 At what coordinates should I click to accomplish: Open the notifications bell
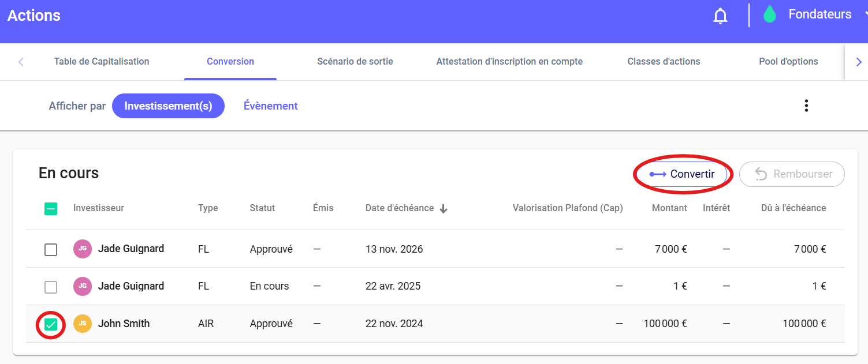[x=720, y=16]
